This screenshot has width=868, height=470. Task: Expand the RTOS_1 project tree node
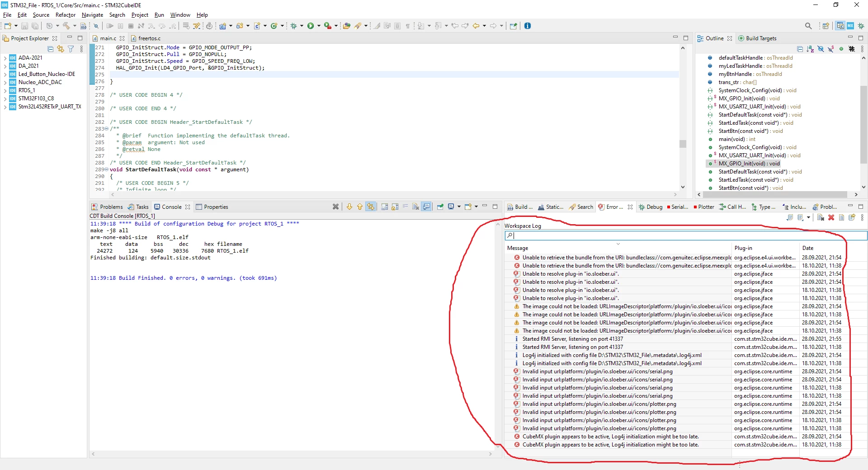(x=5, y=90)
